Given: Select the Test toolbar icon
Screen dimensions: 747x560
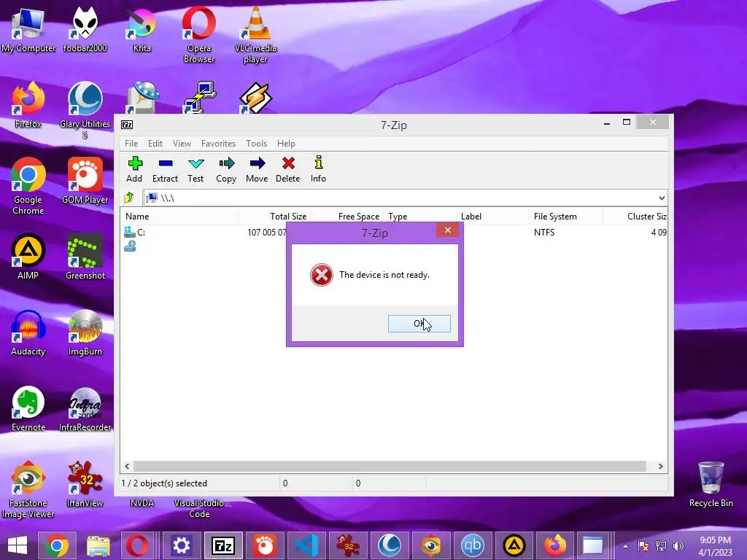Looking at the screenshot, I should point(196,169).
